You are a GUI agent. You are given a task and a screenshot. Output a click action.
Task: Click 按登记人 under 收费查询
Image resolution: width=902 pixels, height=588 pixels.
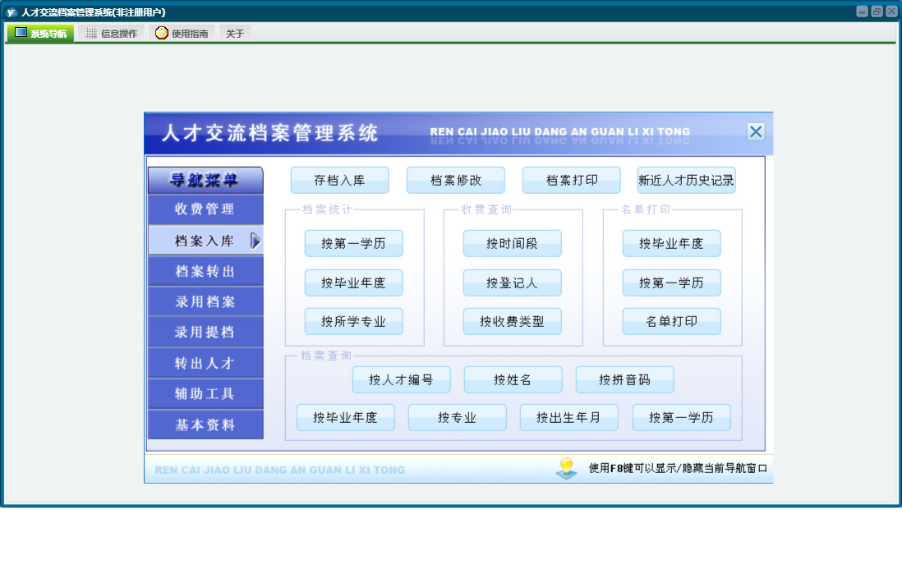[x=512, y=283]
